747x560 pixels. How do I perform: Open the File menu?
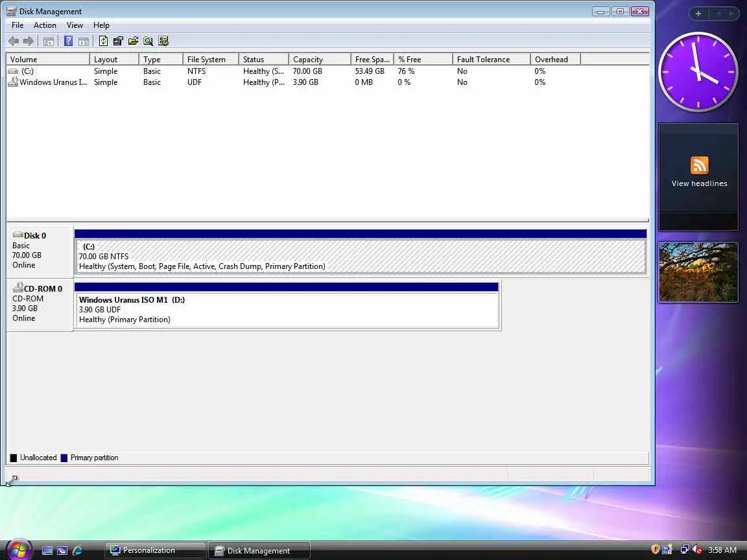[18, 25]
